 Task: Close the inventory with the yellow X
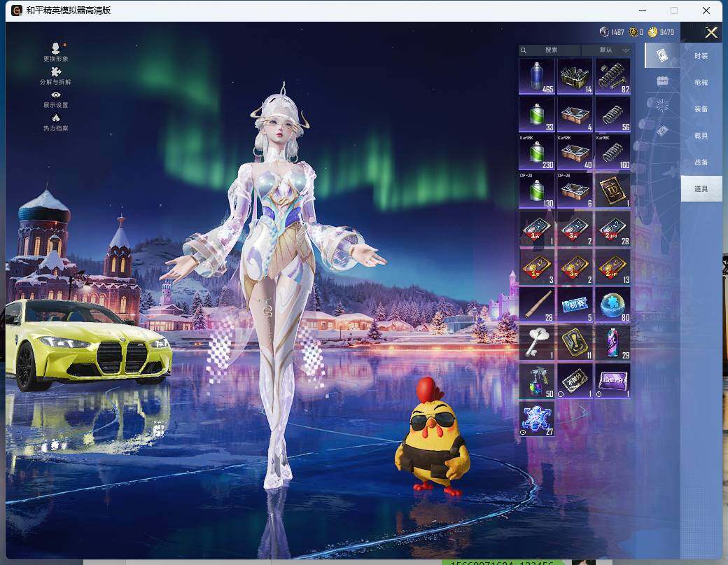[710, 32]
